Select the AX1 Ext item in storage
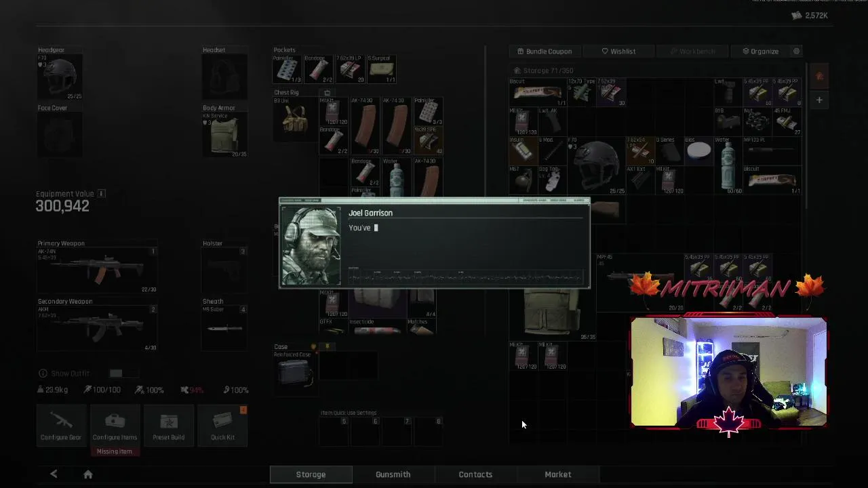This screenshot has height=488, width=868. [x=639, y=180]
